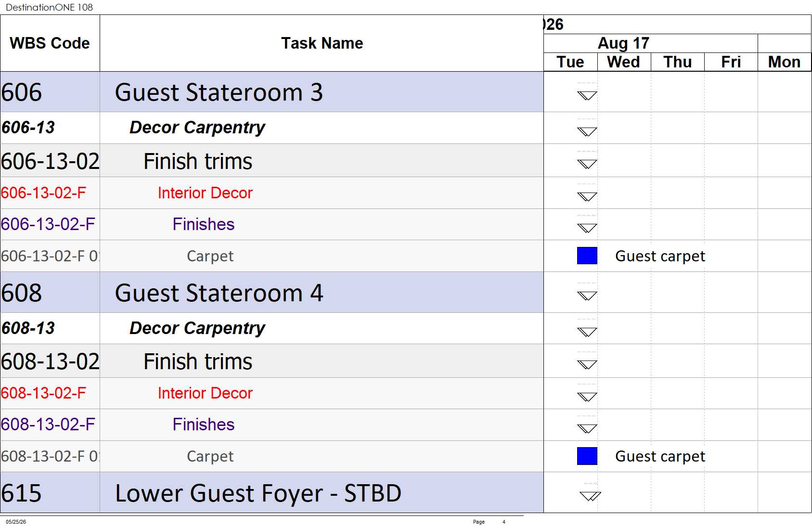Select the blue Guest carpet bar in row 606-13-02-F

(587, 256)
